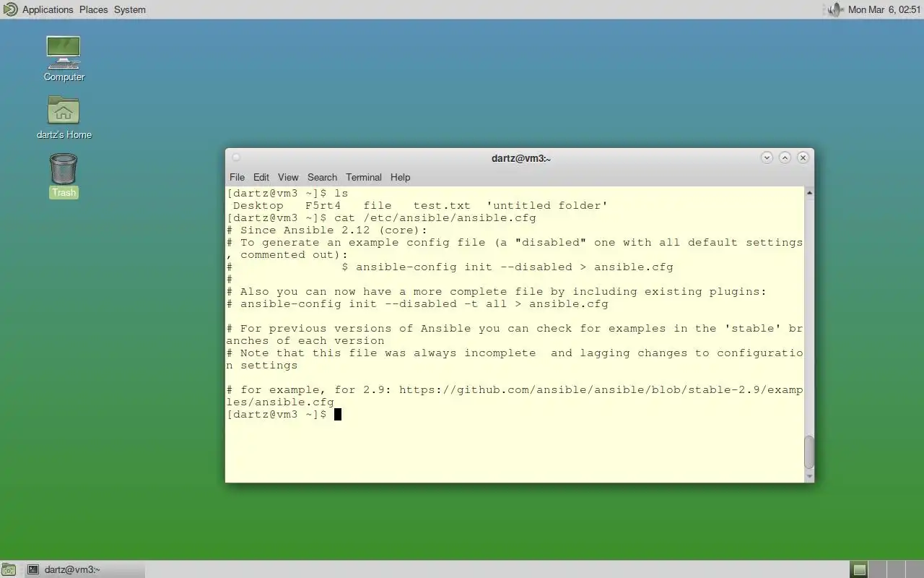Click the distro logo in top panel
Viewport: 924px width, 578px height.
(x=10, y=9)
